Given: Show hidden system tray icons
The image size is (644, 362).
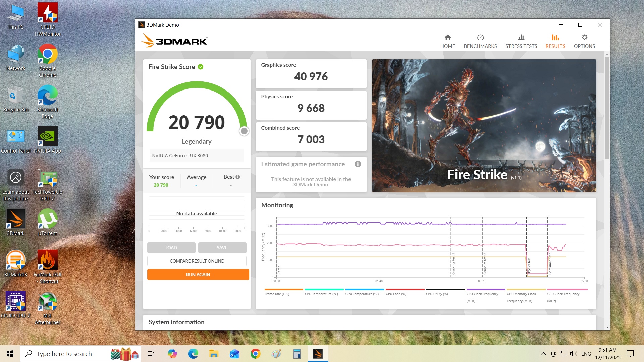Looking at the screenshot, I should [x=543, y=354].
